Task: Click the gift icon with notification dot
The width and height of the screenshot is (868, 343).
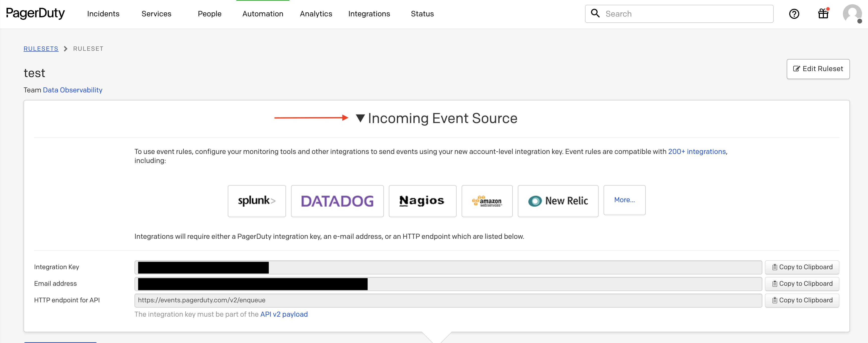Action: click(823, 14)
